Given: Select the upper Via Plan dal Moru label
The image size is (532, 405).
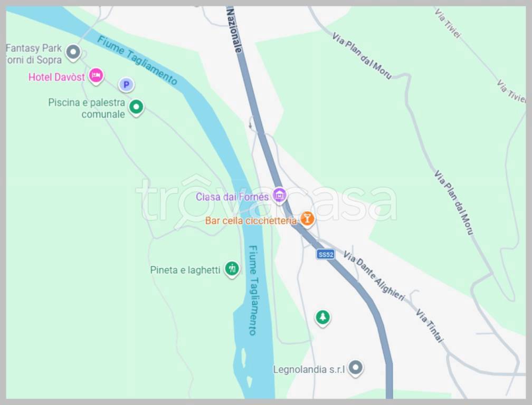Looking at the screenshot, I should pyautogui.click(x=362, y=56).
